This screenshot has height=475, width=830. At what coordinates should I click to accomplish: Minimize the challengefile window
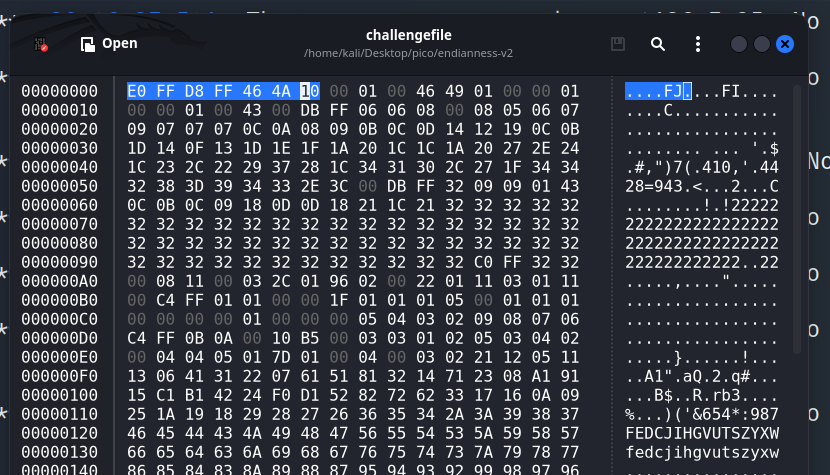point(740,44)
